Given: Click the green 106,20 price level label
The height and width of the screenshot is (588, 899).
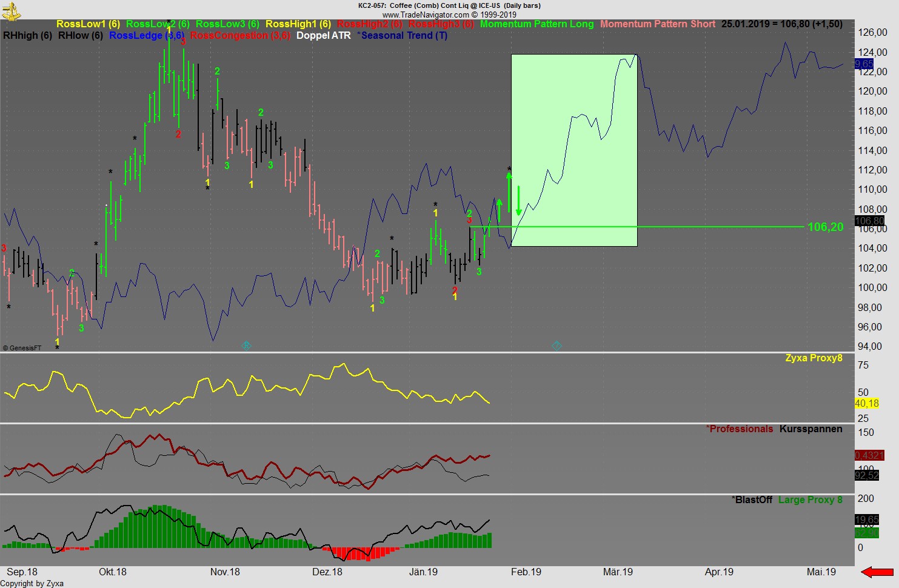Looking at the screenshot, I should click(825, 227).
